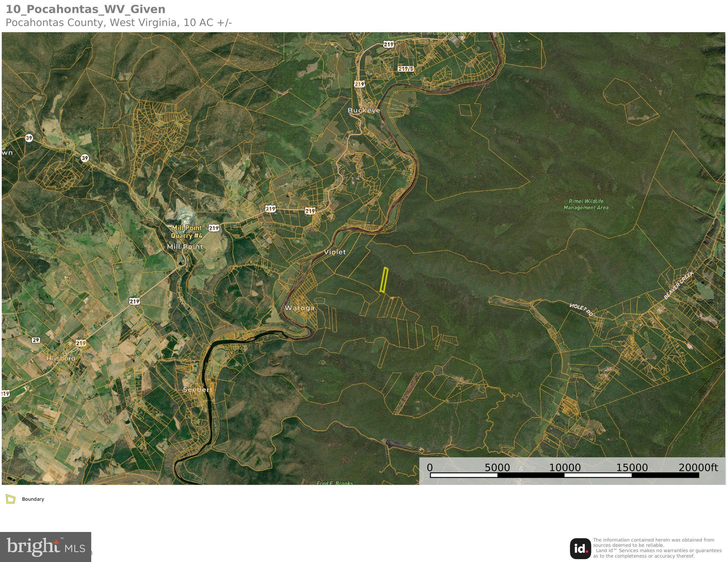Click the Mill Point Quarry #4 label
This screenshot has height=562, width=728.
click(x=187, y=232)
